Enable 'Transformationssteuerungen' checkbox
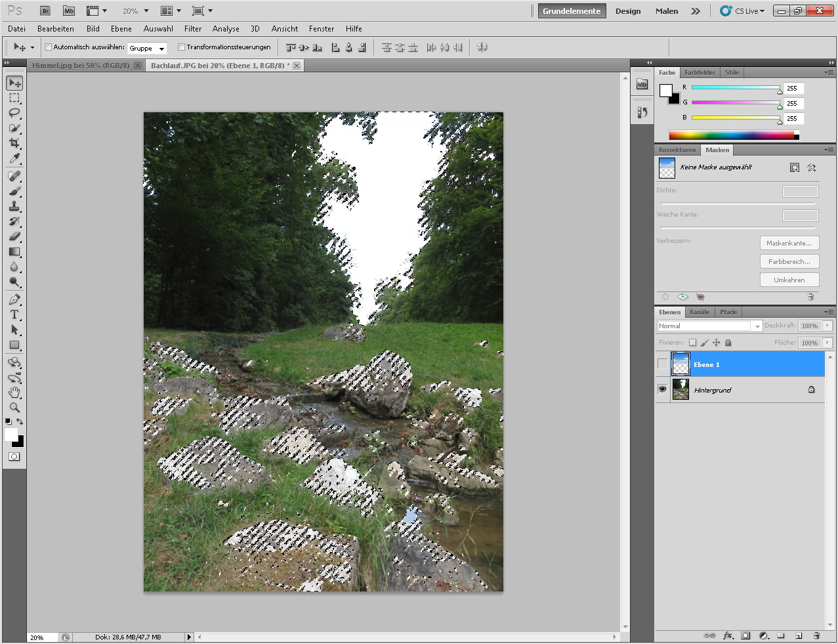Screen dimensions: 838x644 [x=181, y=47]
